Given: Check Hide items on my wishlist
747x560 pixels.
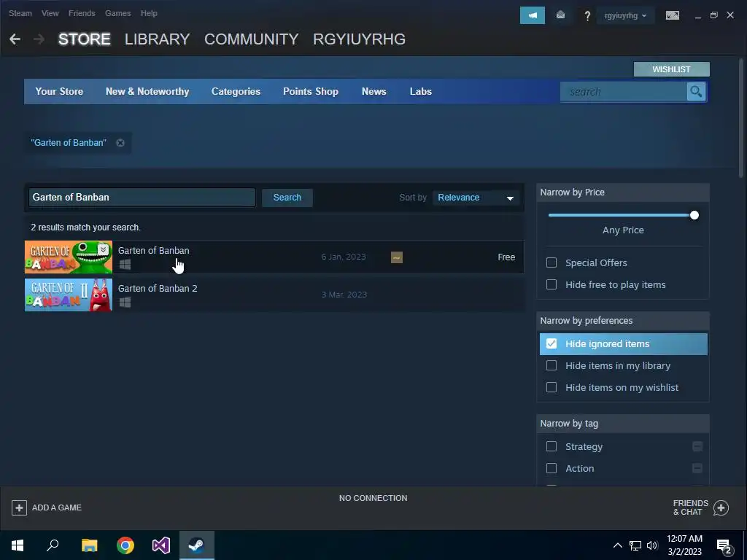Looking at the screenshot, I should coord(551,387).
